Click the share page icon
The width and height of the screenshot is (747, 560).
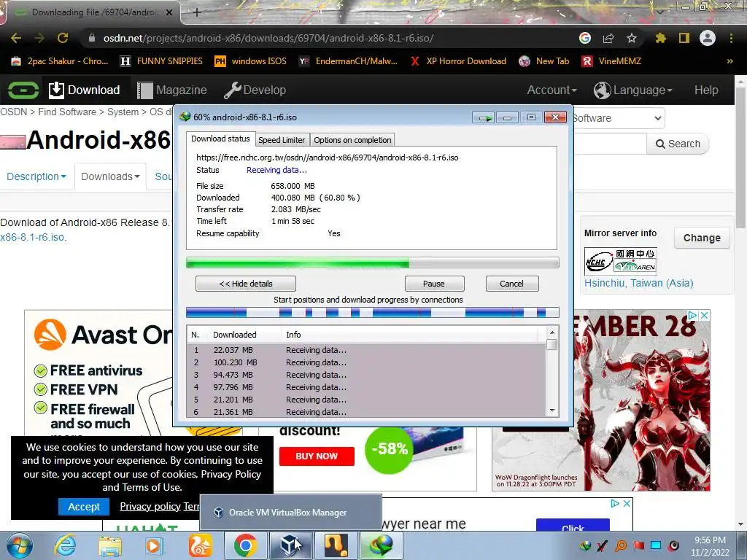[608, 38]
